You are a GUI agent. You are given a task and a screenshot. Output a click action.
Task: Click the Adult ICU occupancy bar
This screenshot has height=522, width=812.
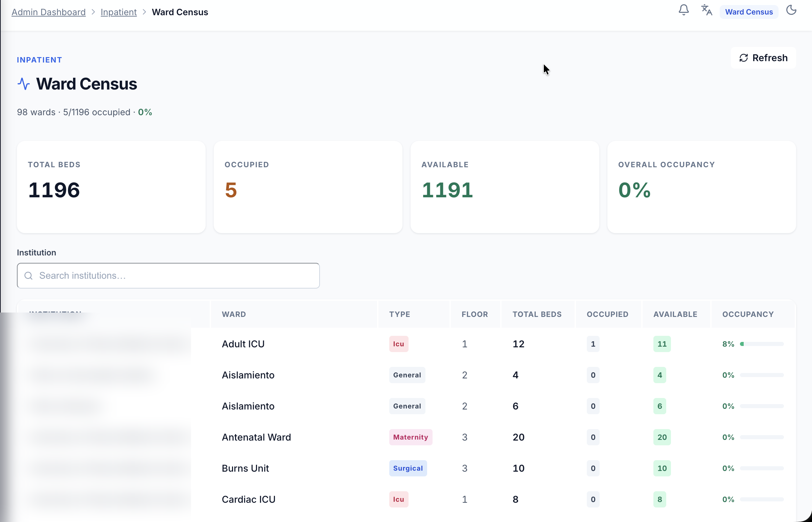coord(762,344)
